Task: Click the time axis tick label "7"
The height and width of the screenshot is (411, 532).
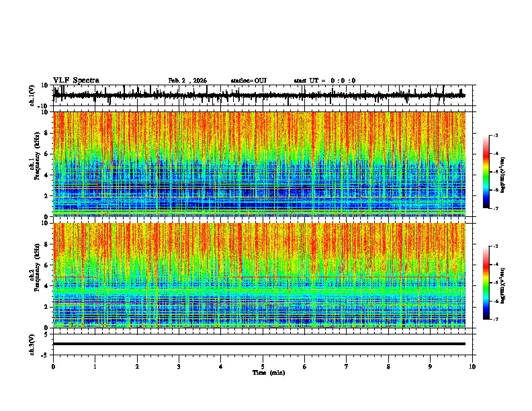Action: 347,367
